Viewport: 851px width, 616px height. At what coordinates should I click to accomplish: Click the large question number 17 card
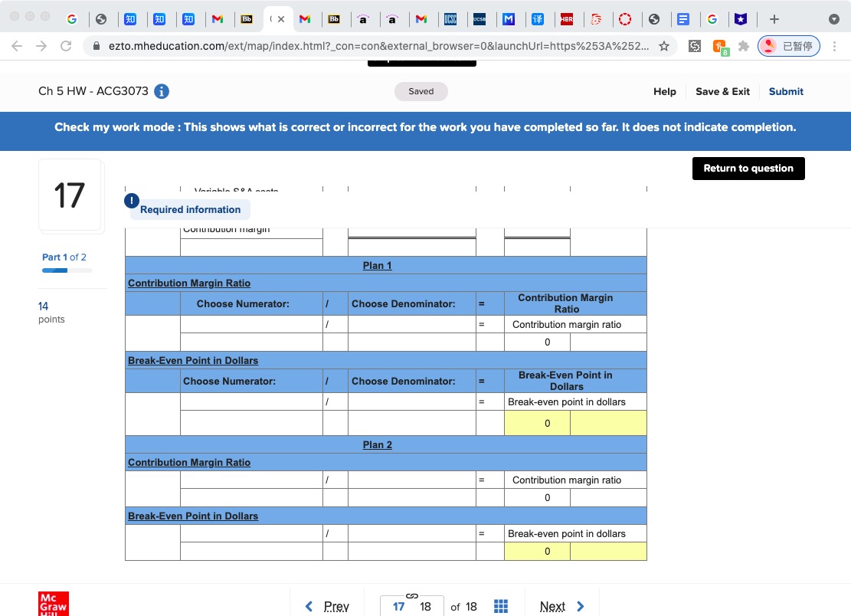pyautogui.click(x=70, y=195)
